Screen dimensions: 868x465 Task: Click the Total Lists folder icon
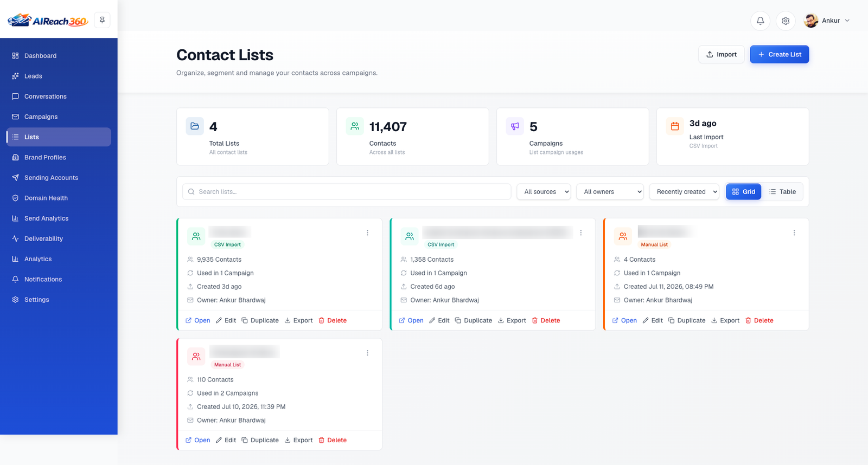[x=195, y=126]
